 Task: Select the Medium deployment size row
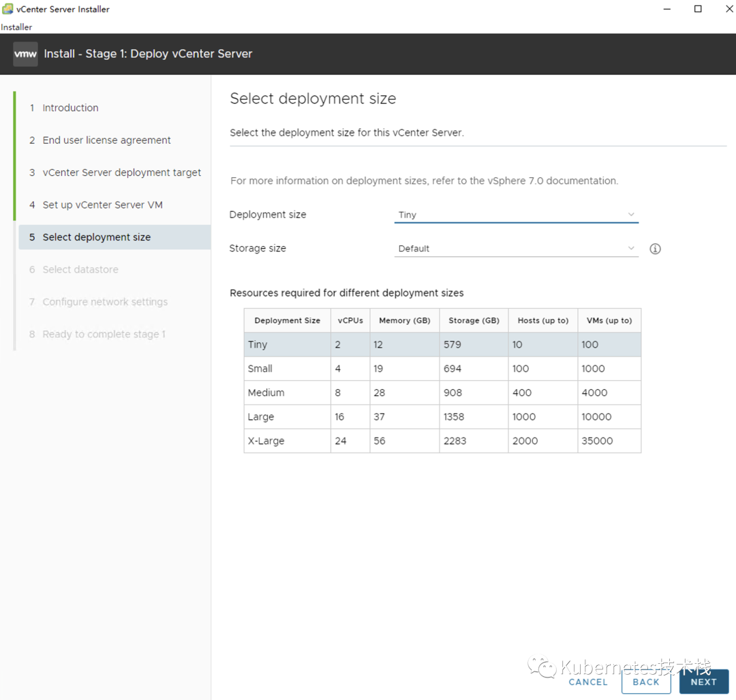[442, 393]
